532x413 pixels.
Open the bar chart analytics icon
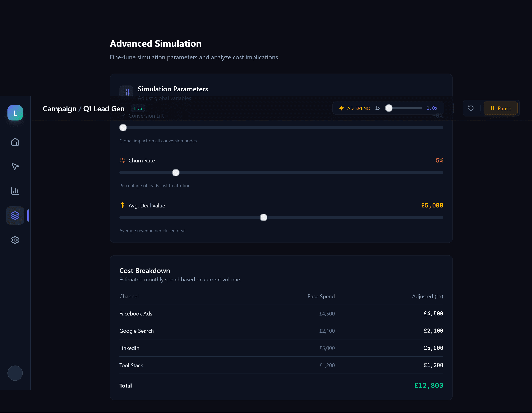[x=15, y=191]
